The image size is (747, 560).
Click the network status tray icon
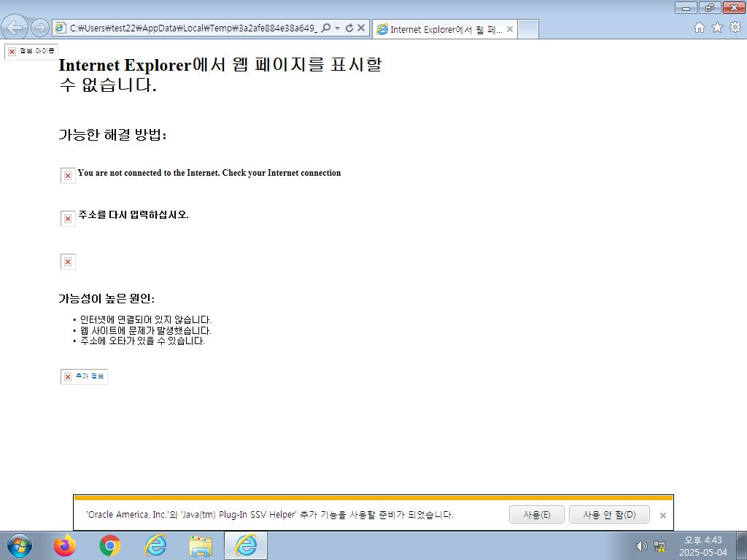[x=659, y=546]
